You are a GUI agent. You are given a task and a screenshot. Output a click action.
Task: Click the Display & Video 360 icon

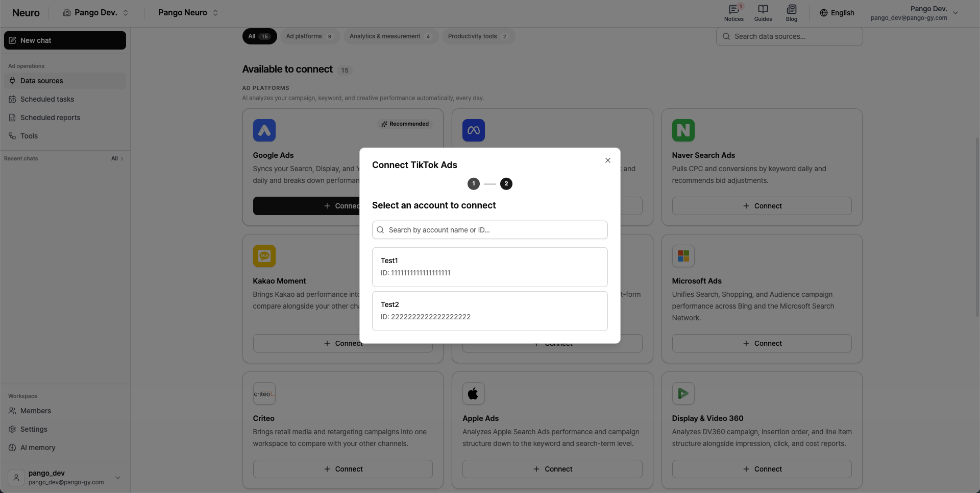pyautogui.click(x=683, y=393)
